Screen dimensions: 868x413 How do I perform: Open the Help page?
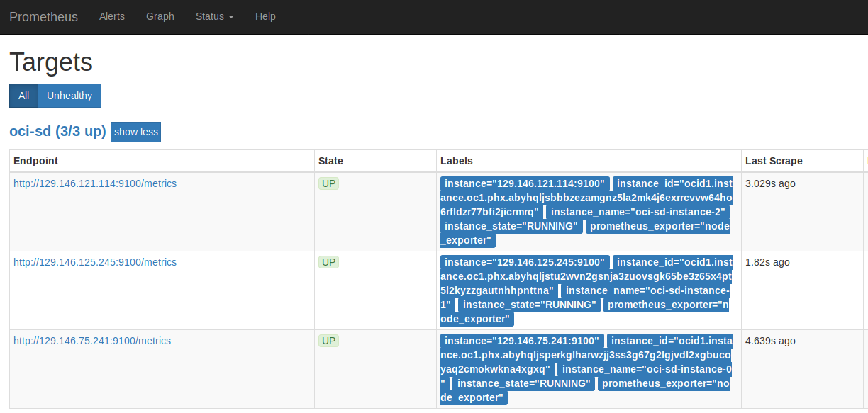[265, 16]
